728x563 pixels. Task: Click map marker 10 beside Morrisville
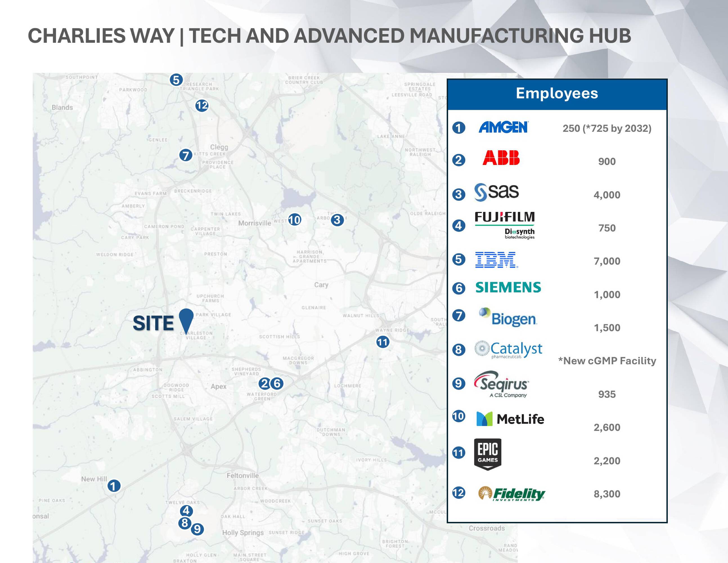point(295,220)
